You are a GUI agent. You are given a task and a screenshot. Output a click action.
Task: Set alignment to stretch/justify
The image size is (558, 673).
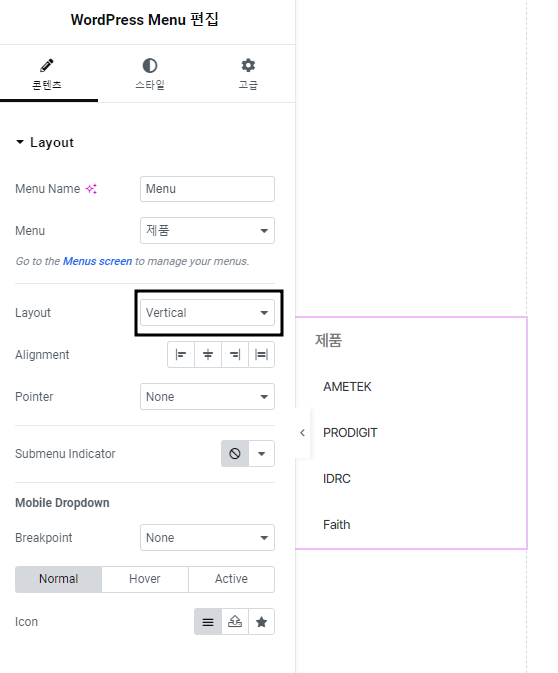tap(261, 355)
